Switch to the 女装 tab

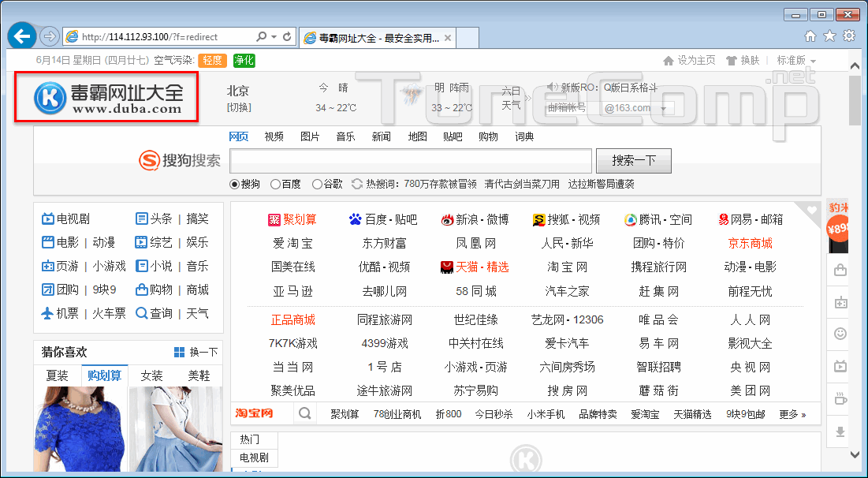point(151,376)
